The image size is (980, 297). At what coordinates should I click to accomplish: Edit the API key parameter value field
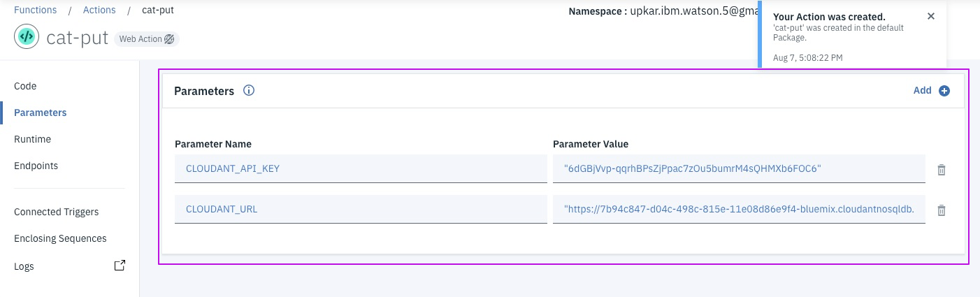[x=739, y=168]
